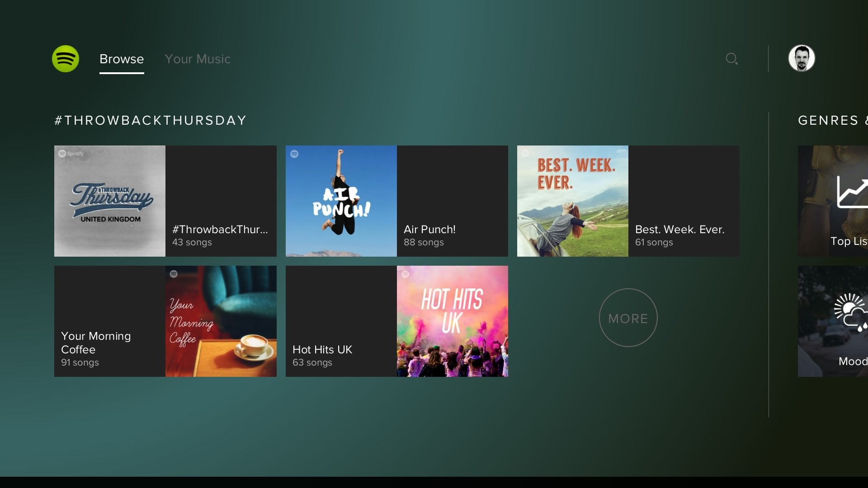Click the Mood weather icon
The width and height of the screenshot is (868, 488).
tap(850, 312)
